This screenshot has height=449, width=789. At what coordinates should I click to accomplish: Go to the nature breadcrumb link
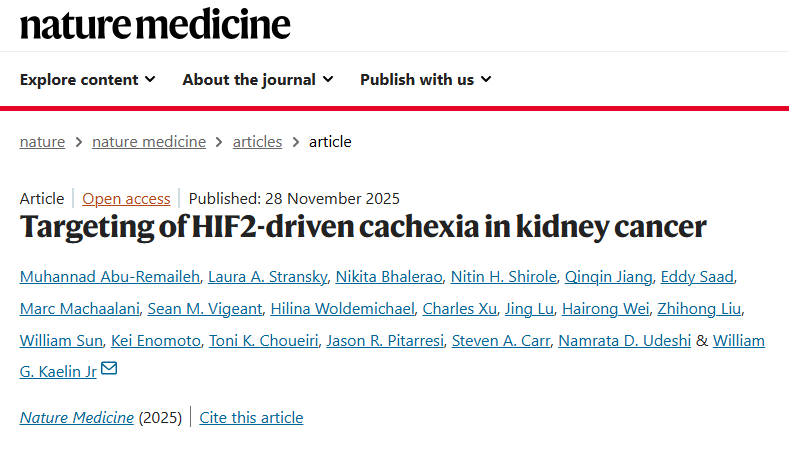click(42, 141)
